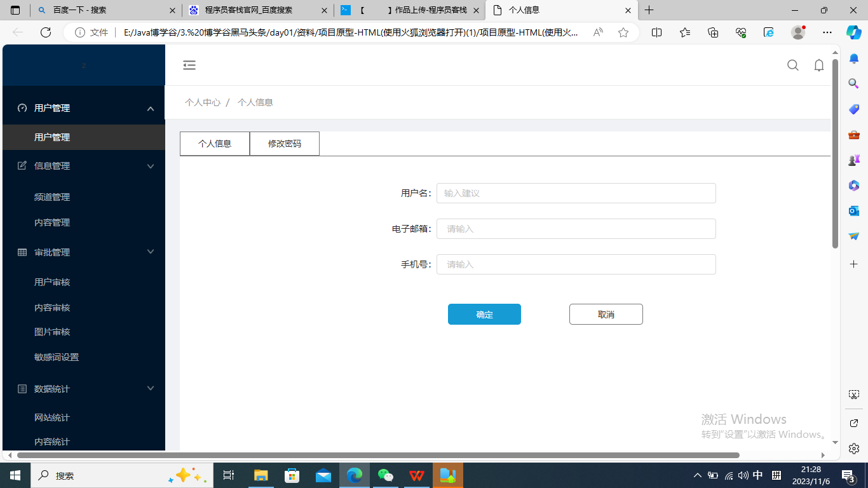Click the 取消 button

(x=606, y=315)
